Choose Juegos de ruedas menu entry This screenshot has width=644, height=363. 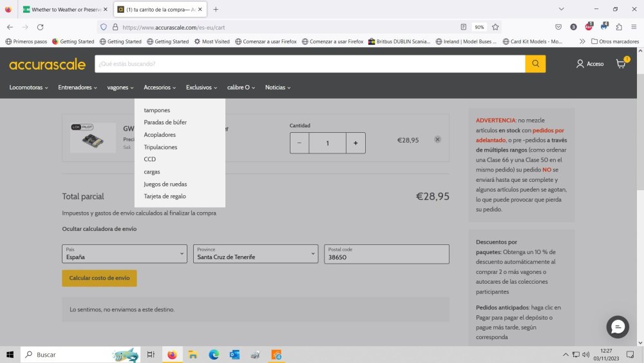click(x=166, y=184)
